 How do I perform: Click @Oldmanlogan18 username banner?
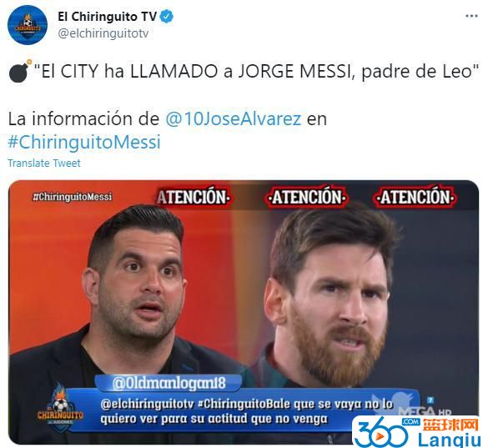click(x=169, y=383)
